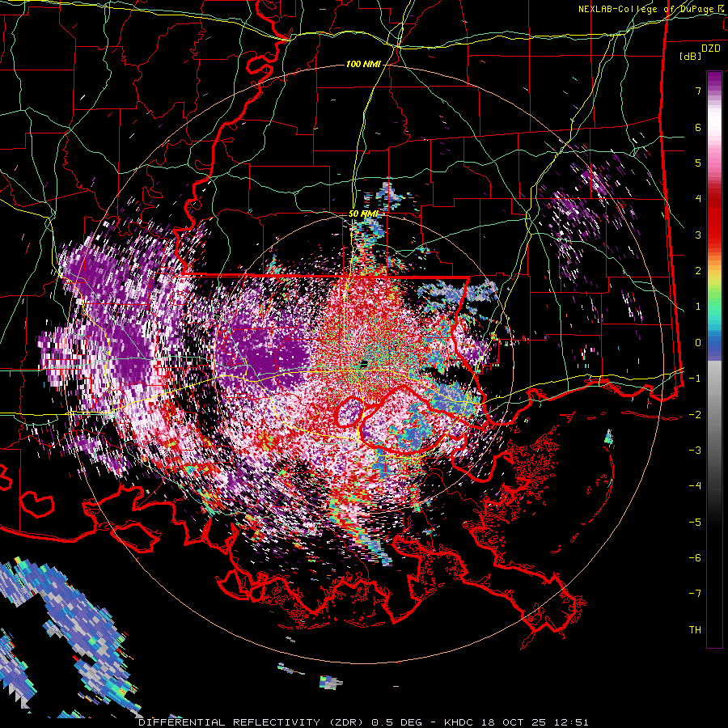
Task: Click the -4 value on the colorbar
Action: [695, 486]
